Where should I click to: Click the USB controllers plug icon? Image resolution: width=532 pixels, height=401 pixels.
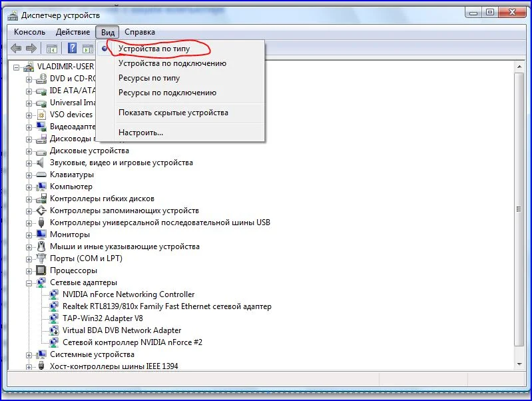[41, 222]
